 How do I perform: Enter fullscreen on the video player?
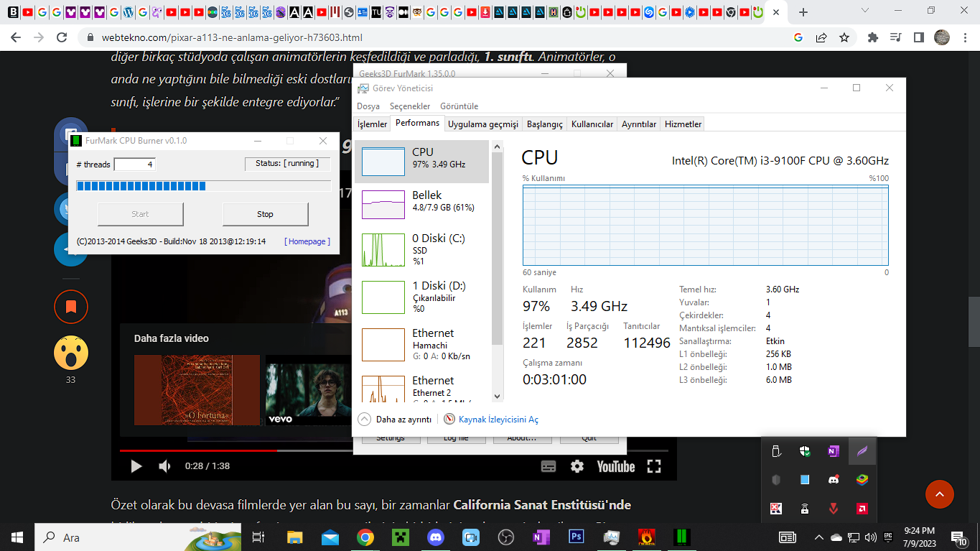point(653,466)
